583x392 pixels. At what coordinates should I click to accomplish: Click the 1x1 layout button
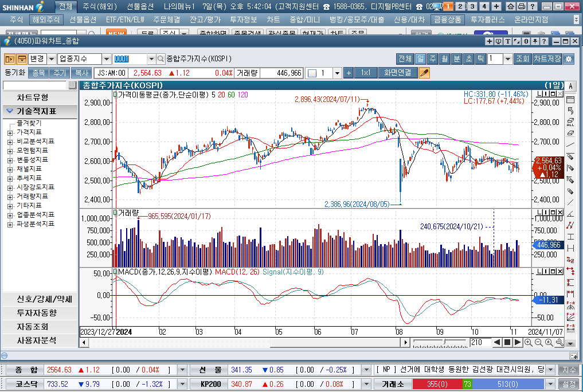coord(366,73)
